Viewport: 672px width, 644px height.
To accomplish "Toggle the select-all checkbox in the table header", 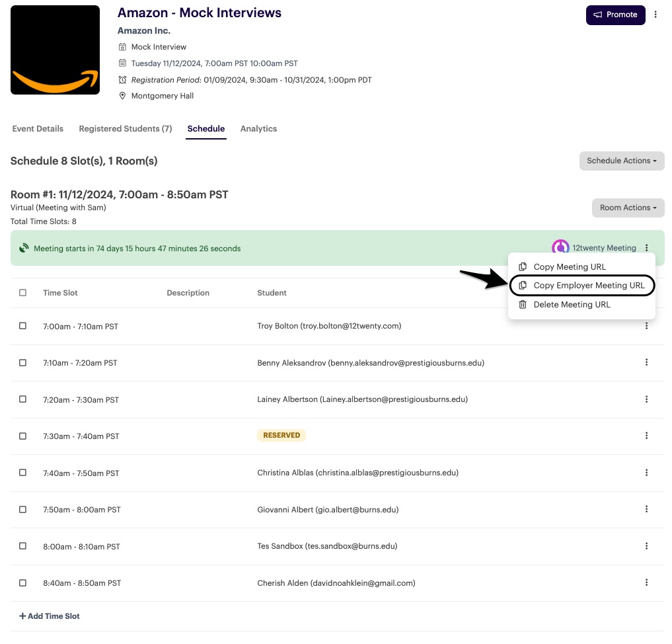I will (22, 292).
